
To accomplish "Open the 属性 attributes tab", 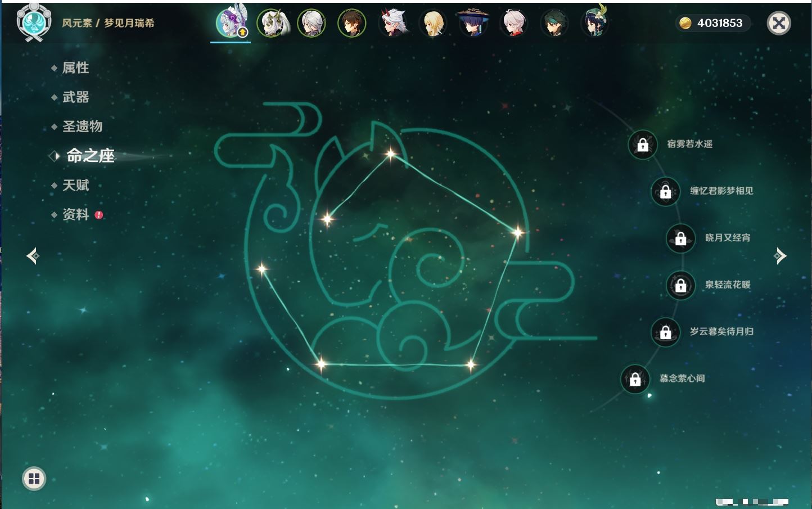I will pyautogui.click(x=75, y=68).
